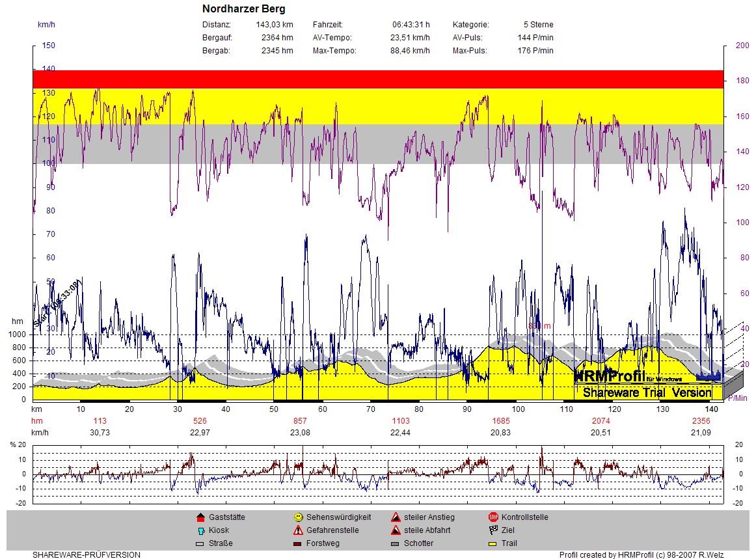Click the Forstweg dark red swatch
756x559 pixels.
pyautogui.click(x=298, y=543)
